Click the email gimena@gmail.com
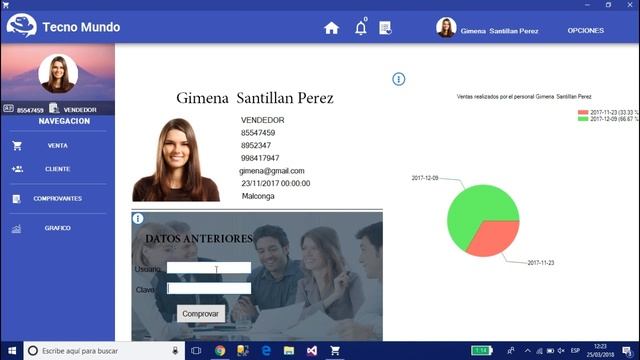Viewport: 640px width, 360px height. click(272, 171)
